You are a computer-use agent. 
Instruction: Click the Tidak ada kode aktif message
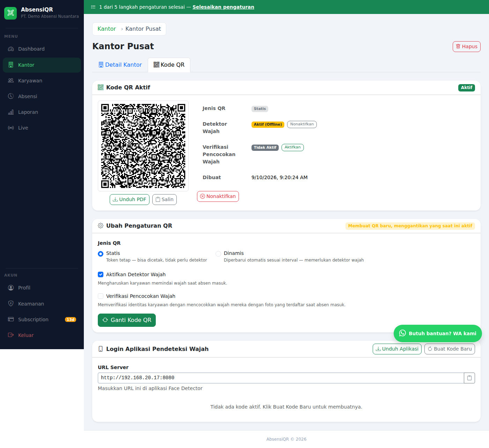(x=286, y=407)
